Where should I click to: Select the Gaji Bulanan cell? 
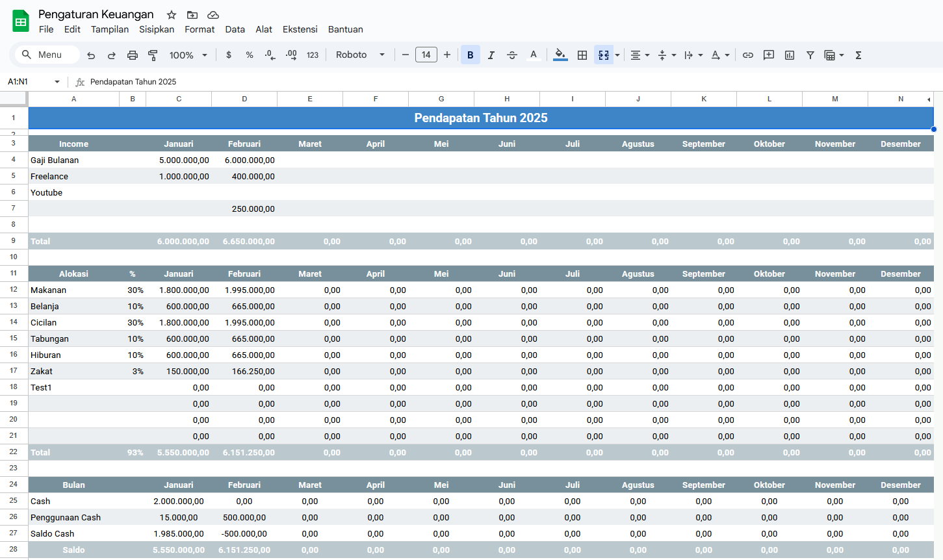73,160
